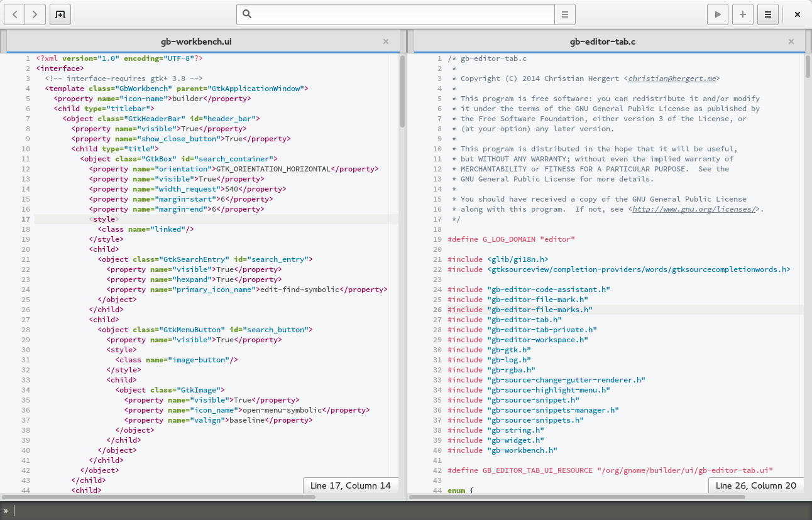Switch to the gb-editor-tab.c tab
This screenshot has height=520, width=812.
coord(603,42)
